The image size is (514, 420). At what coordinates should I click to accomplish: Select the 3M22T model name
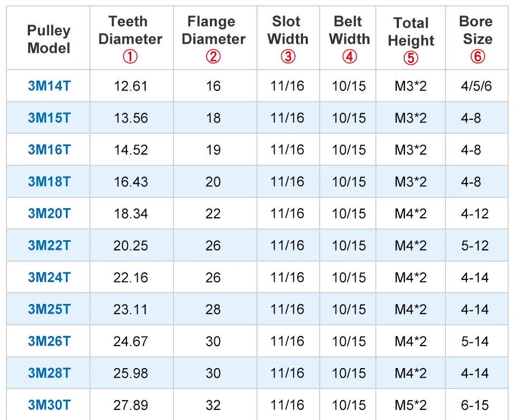(x=49, y=246)
